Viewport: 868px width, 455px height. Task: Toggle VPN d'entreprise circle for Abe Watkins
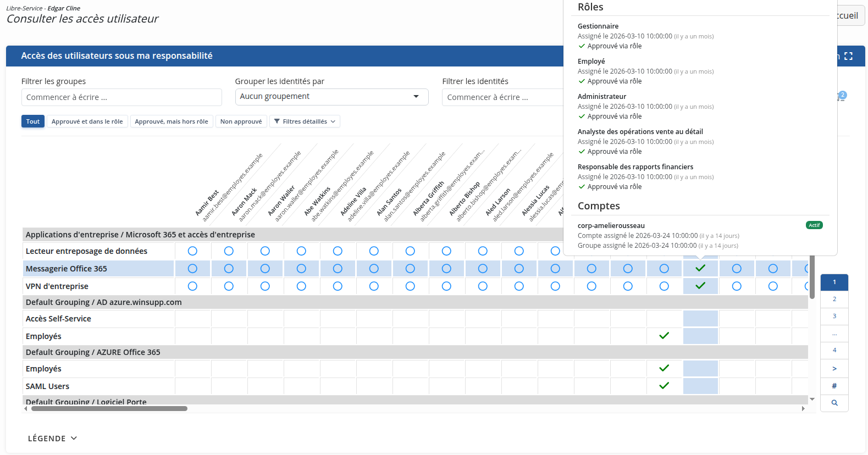pyautogui.click(x=301, y=286)
